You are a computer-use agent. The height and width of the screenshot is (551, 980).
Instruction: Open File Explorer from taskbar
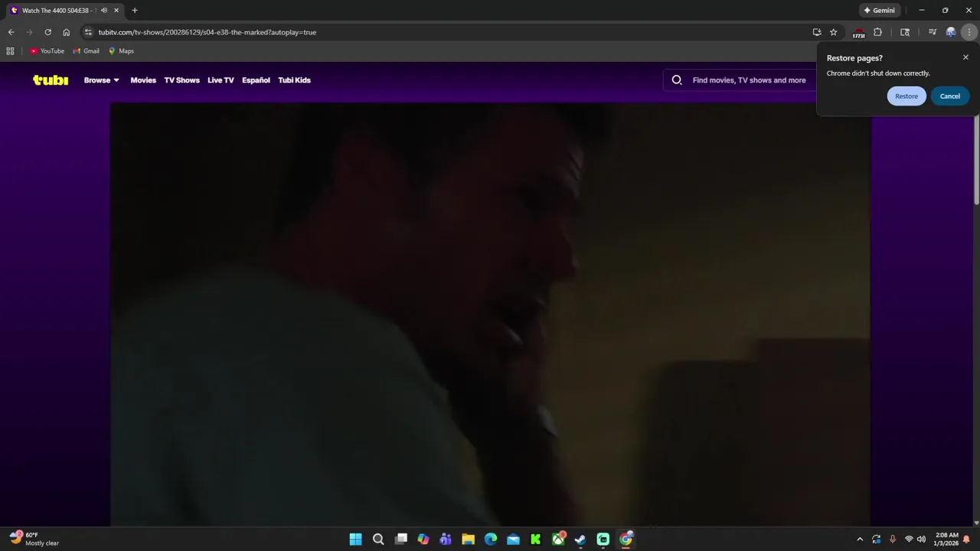point(468,540)
